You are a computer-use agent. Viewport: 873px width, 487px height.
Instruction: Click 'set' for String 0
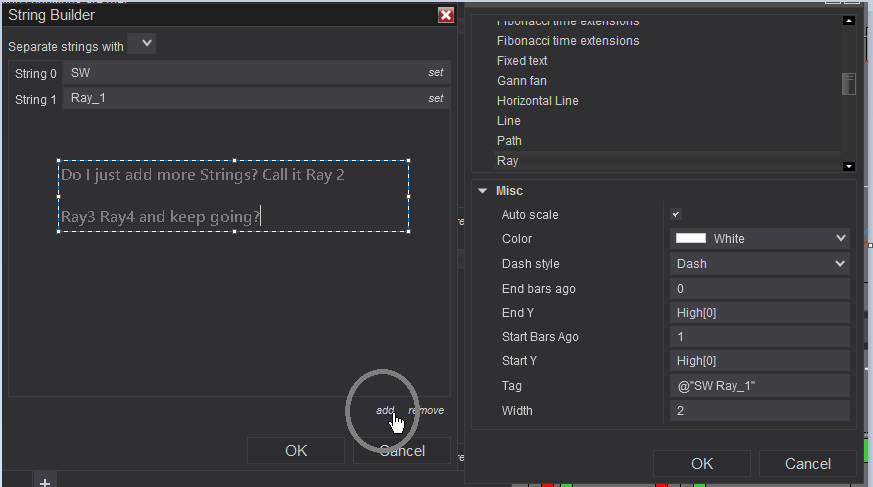tap(436, 73)
